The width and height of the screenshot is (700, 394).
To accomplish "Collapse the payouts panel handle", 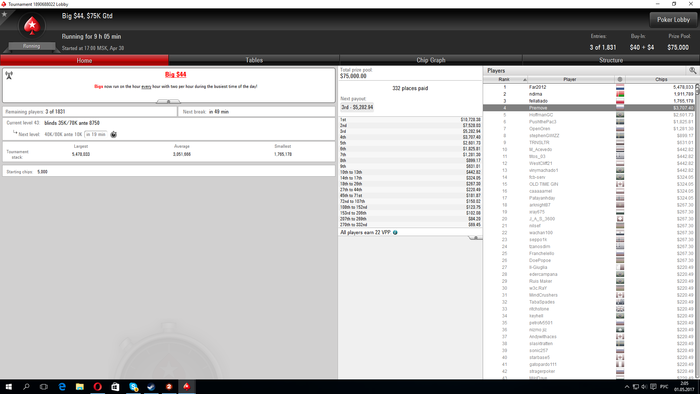I will (475, 238).
